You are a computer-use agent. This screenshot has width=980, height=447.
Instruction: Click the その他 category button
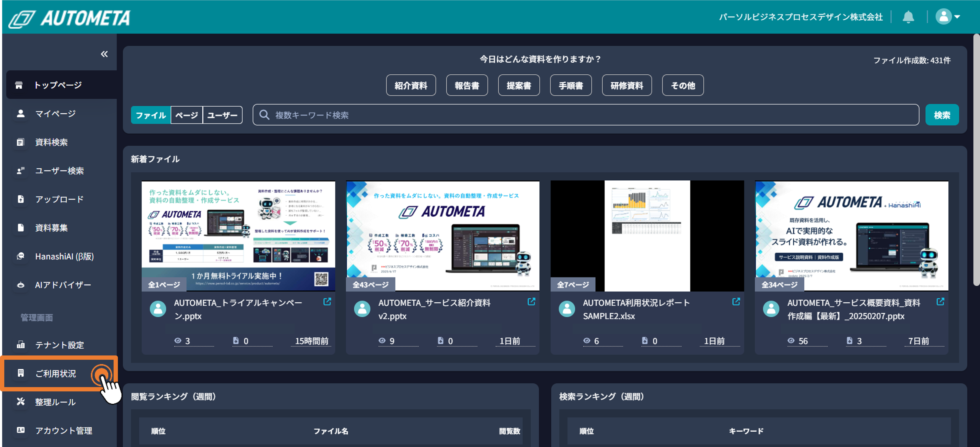682,85
